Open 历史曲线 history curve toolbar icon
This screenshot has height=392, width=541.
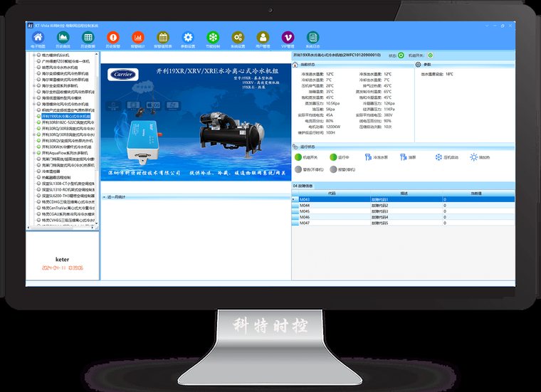click(63, 37)
